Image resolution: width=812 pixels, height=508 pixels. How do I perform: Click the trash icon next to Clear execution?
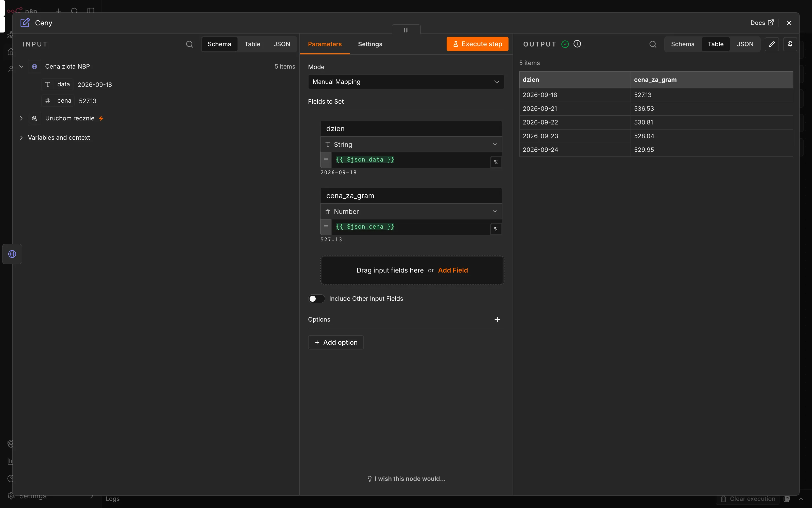pos(723,499)
